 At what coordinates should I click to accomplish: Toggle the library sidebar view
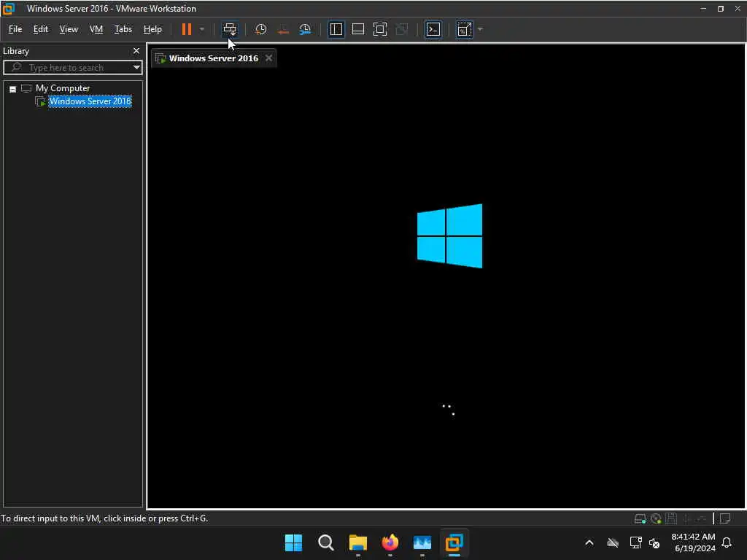coord(336,29)
